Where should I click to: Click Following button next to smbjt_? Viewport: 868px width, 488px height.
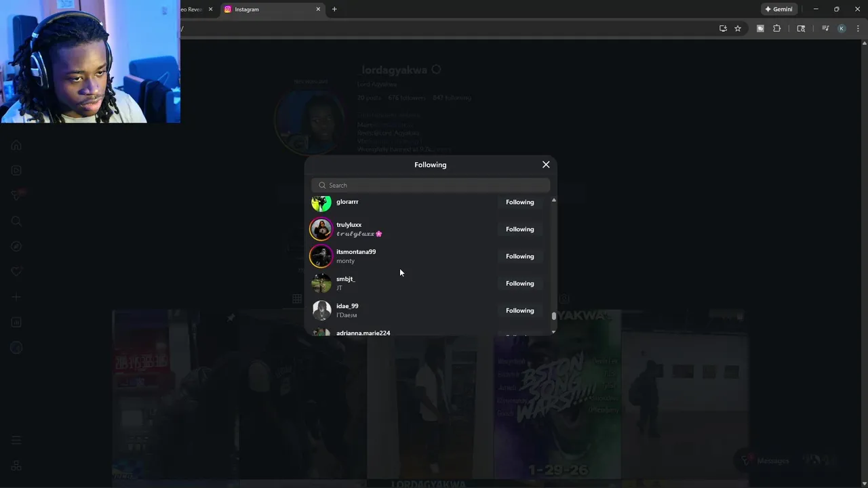(x=520, y=283)
